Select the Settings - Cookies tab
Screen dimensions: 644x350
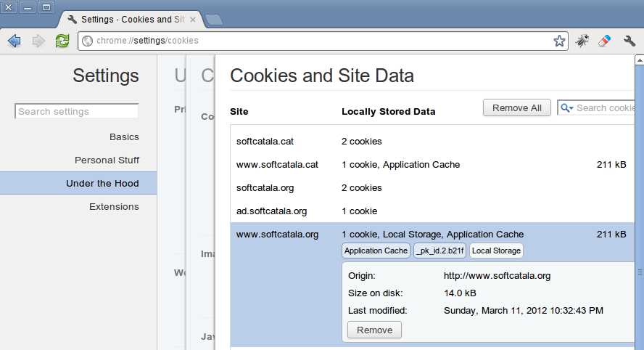(131, 20)
